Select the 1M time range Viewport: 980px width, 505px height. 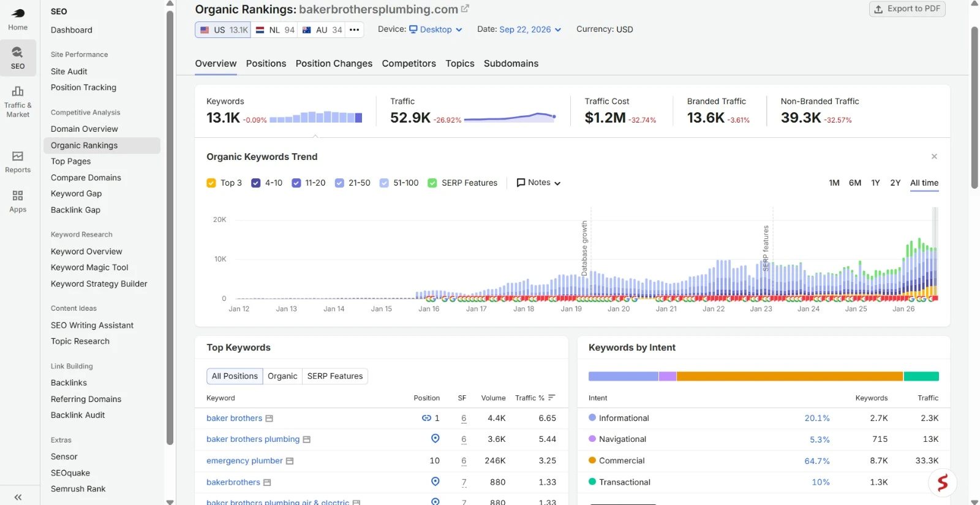(834, 183)
